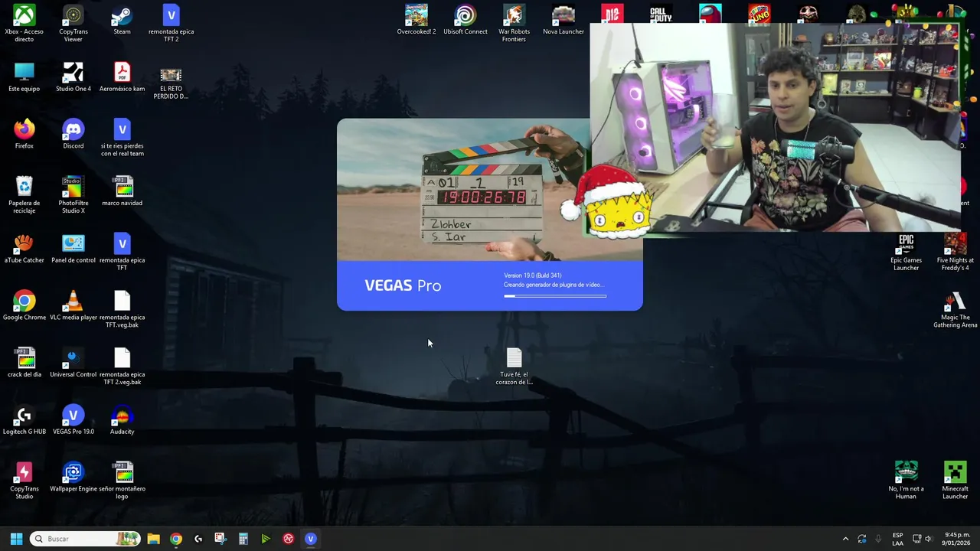
Task: Select the aTube Catcher desktop icon
Action: click(x=24, y=249)
